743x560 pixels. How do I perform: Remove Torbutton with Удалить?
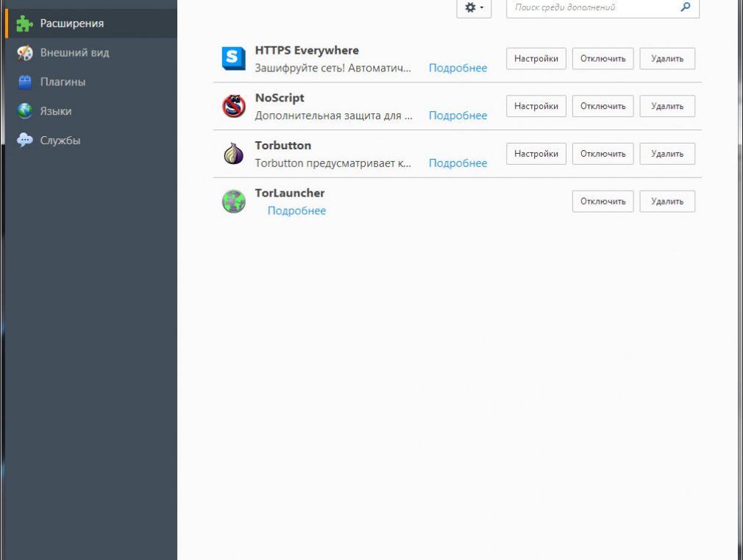point(667,154)
